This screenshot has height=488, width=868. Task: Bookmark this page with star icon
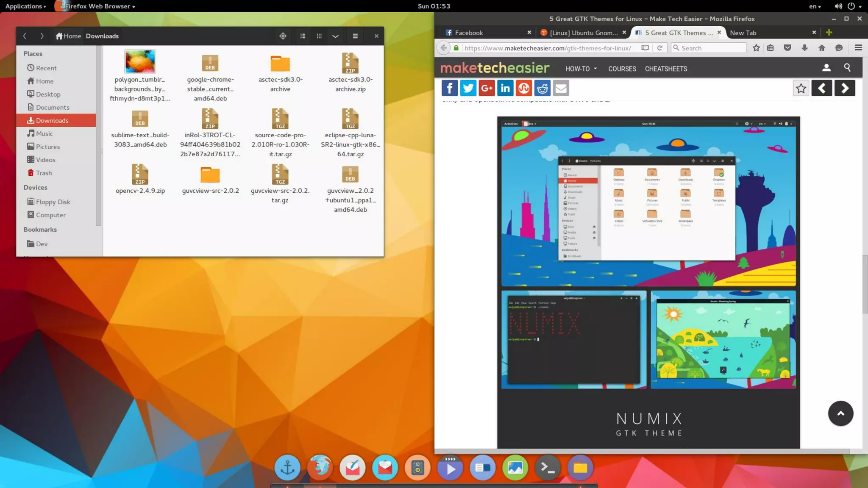756,48
